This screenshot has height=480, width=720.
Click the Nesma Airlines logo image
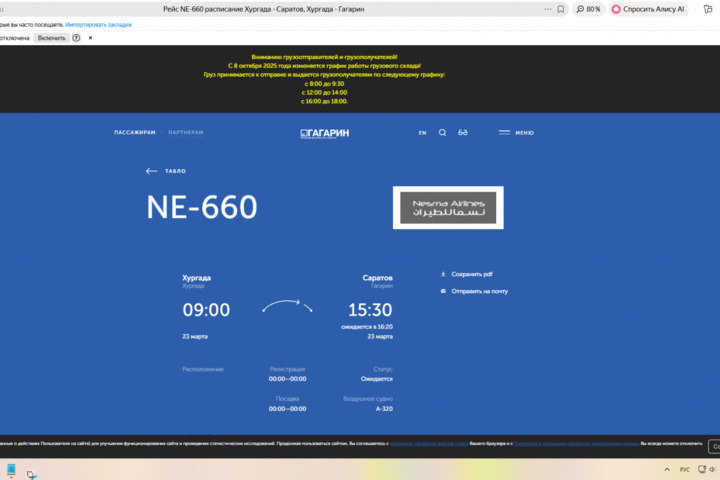tap(447, 208)
